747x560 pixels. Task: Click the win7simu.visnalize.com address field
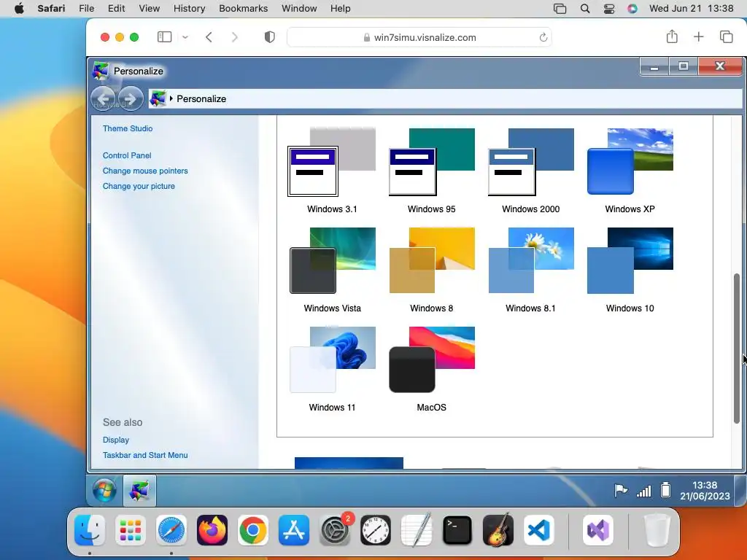(x=419, y=37)
